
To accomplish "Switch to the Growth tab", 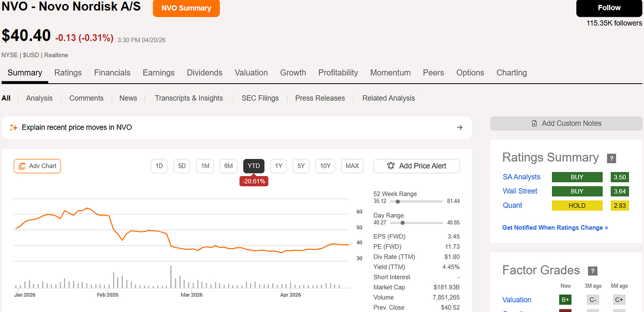I will pyautogui.click(x=293, y=73).
